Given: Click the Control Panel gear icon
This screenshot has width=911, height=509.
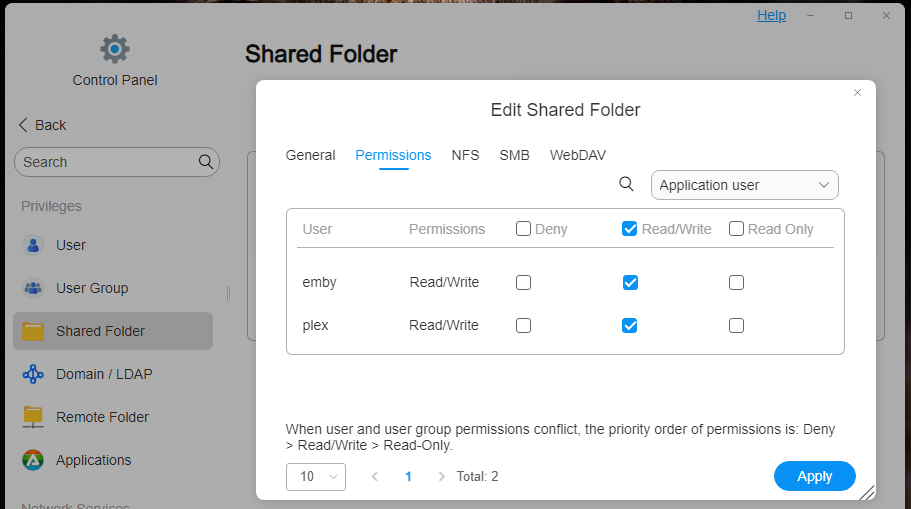Looking at the screenshot, I should pyautogui.click(x=114, y=49).
